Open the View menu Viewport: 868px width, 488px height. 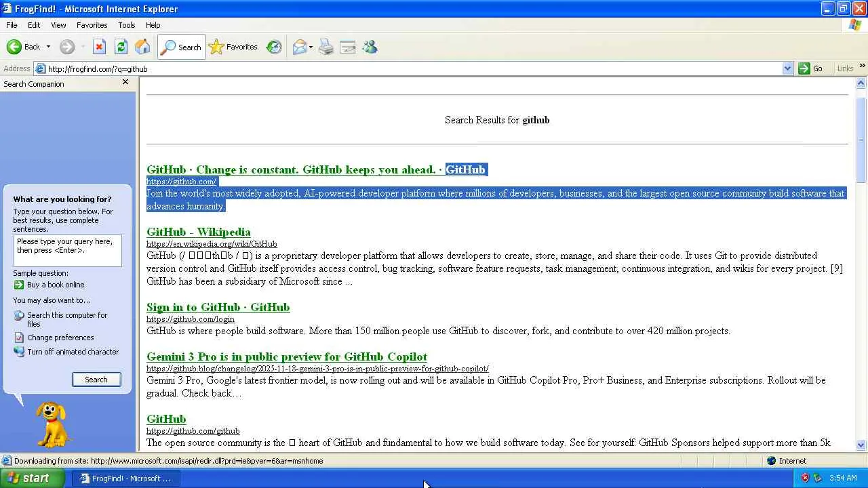pos(58,25)
